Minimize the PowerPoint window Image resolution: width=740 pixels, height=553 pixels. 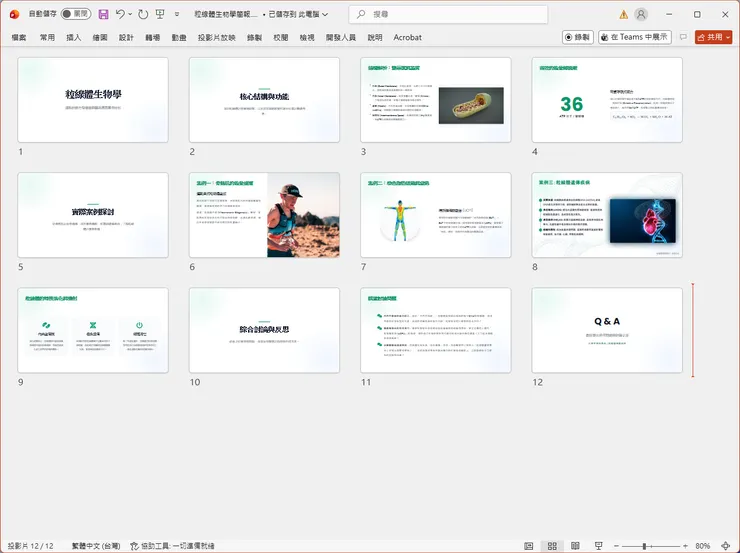[669, 14]
